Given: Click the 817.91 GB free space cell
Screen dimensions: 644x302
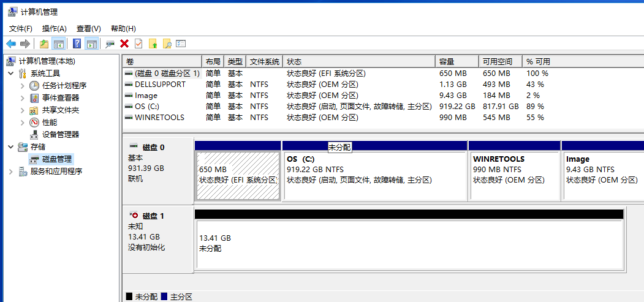Looking at the screenshot, I should pos(500,107).
